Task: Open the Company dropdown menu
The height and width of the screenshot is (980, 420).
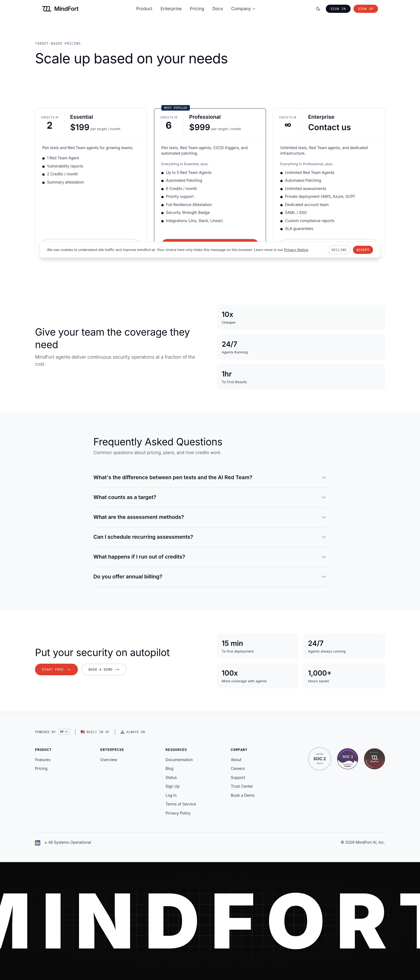Action: pos(243,9)
